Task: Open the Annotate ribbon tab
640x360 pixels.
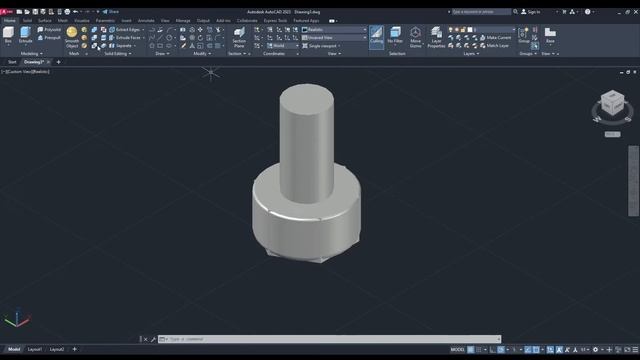Action: 146,20
